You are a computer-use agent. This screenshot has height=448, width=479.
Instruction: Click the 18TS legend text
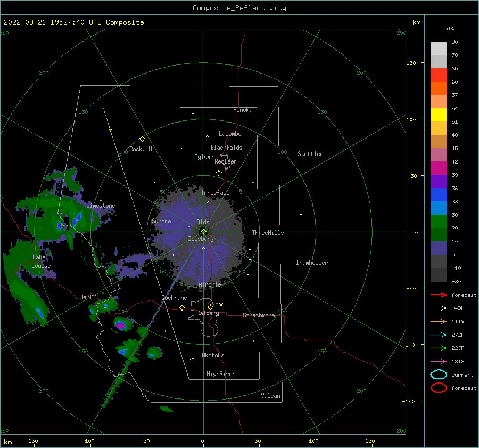(x=458, y=362)
